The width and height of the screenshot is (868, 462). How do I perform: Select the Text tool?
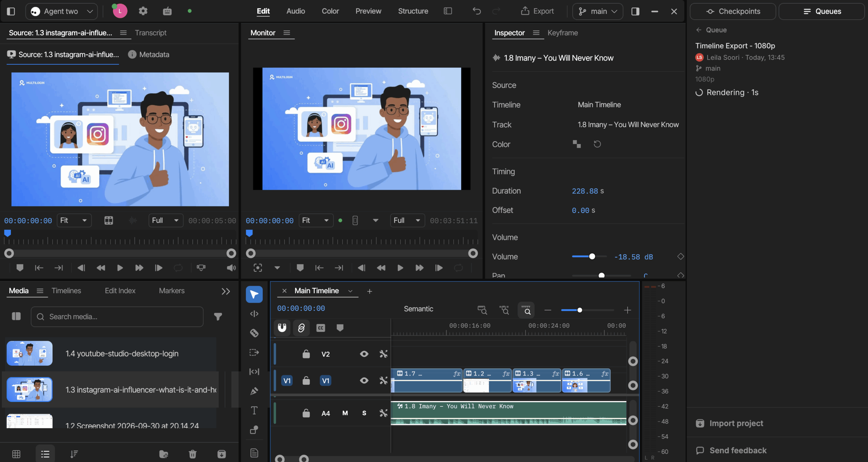coord(254,410)
